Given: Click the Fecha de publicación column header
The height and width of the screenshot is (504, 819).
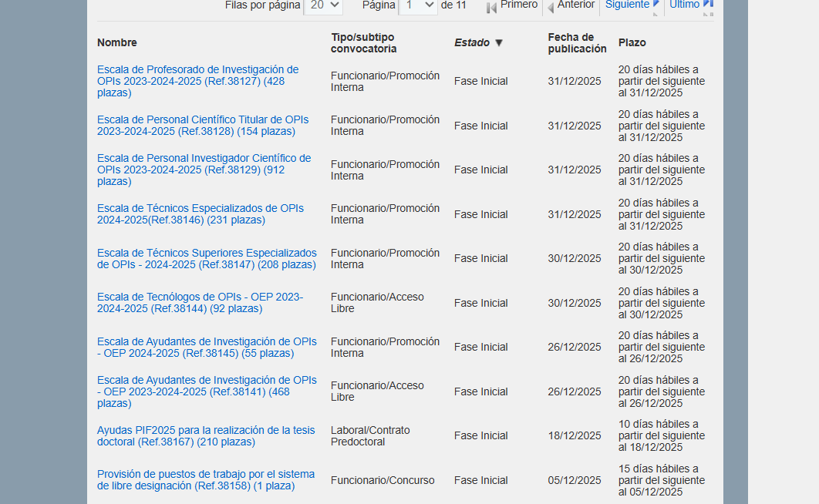Looking at the screenshot, I should click(577, 43).
